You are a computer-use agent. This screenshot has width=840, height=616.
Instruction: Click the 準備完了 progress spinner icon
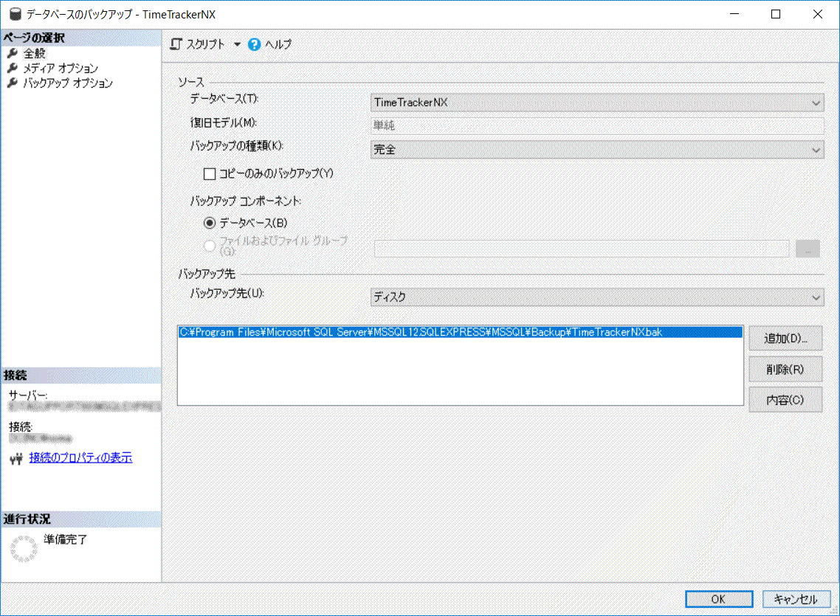coord(24,549)
